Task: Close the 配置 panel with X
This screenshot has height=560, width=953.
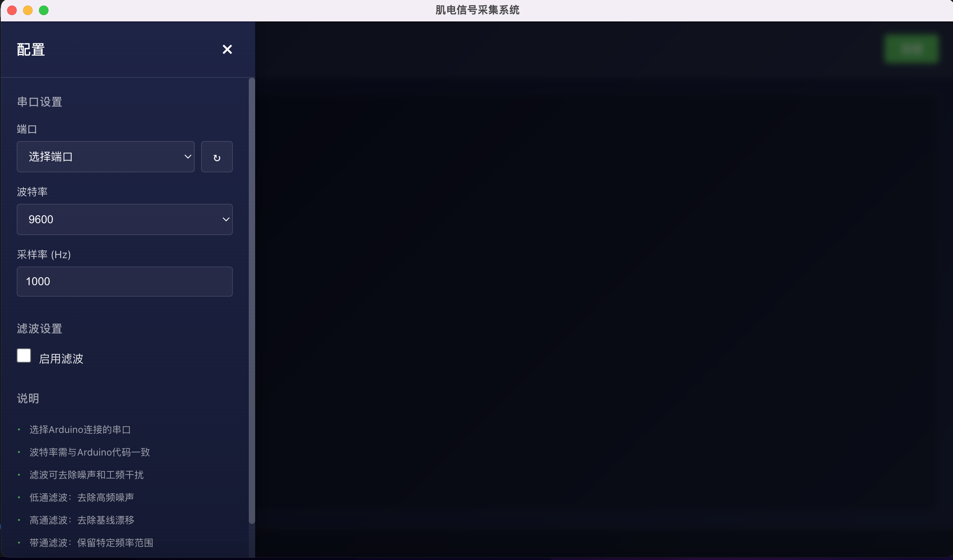Action: point(227,49)
